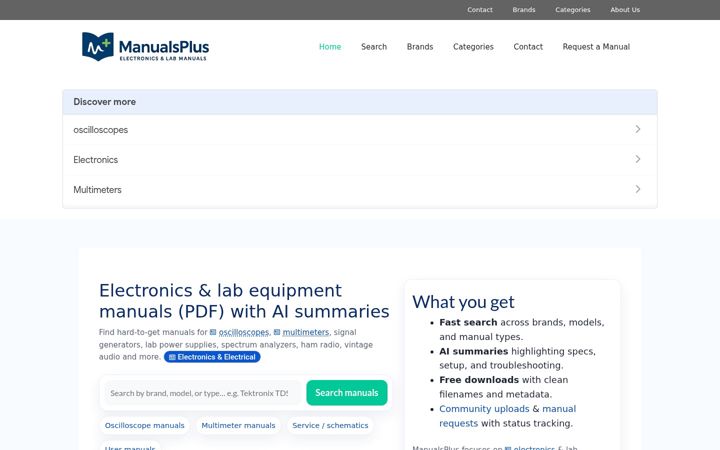Follow the manual requests link

507,416
